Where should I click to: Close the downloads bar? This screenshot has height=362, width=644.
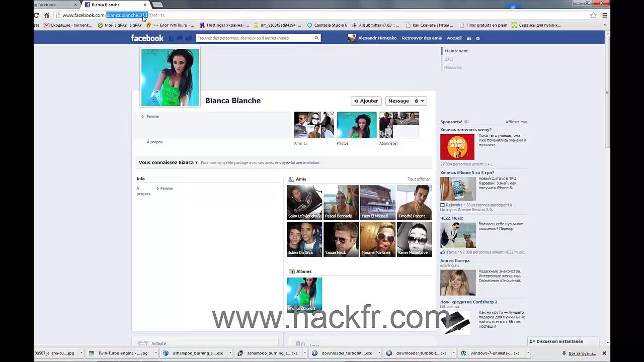point(604,353)
